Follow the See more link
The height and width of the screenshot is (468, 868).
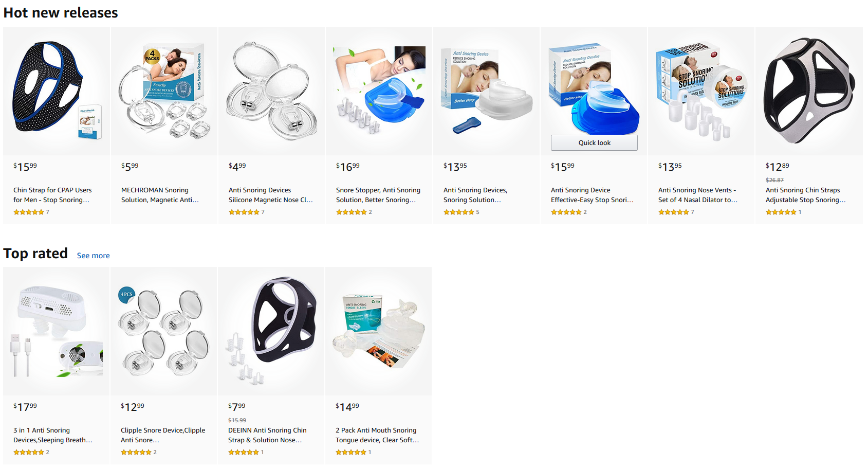[x=93, y=256]
